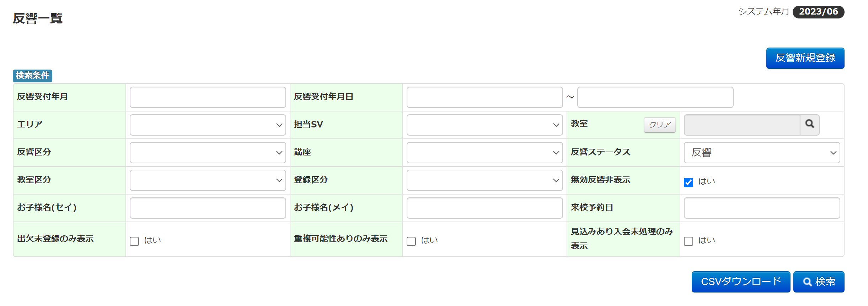Enable the 出欠未登録のみ表示 checkbox
The width and height of the screenshot is (868, 306).
click(134, 241)
